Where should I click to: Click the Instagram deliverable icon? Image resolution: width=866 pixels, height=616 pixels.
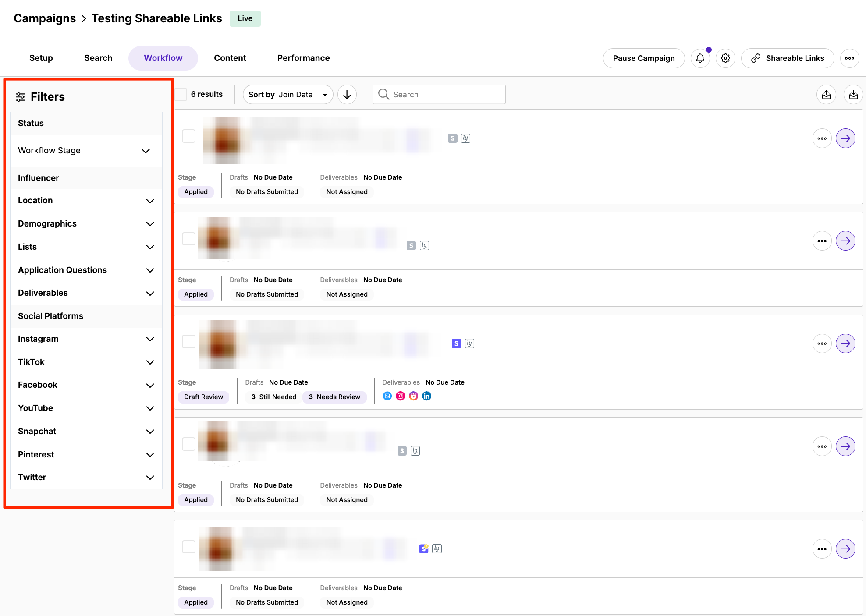pos(400,396)
